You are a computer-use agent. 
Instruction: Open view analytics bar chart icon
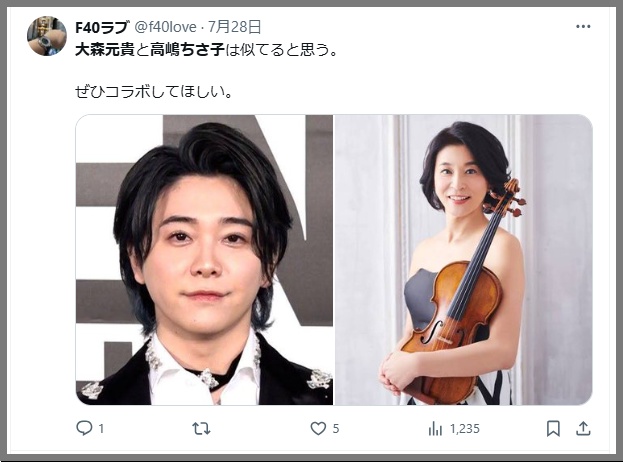pos(435,429)
